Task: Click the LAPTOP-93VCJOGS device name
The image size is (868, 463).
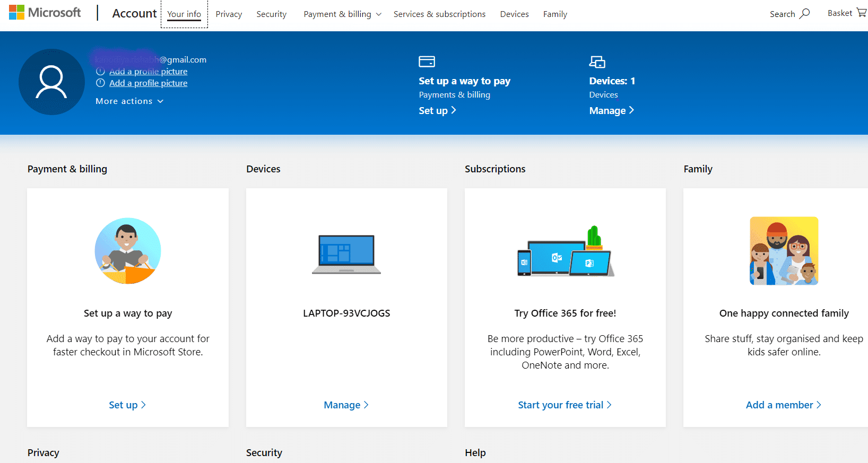Action: pos(346,313)
